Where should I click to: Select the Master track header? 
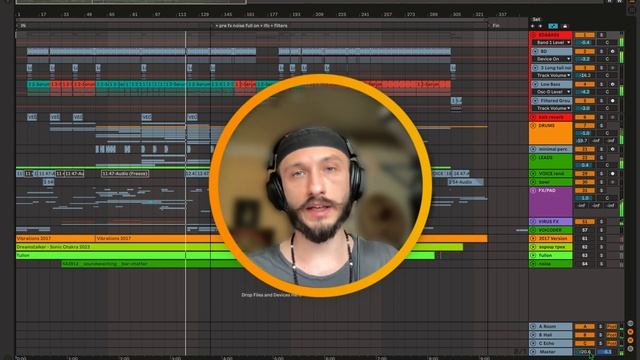[551, 352]
